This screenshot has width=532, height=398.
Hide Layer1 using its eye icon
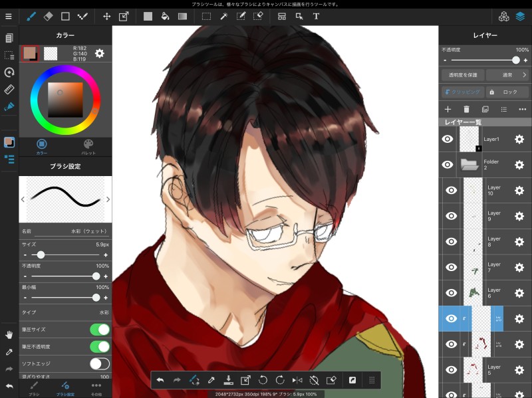447,139
